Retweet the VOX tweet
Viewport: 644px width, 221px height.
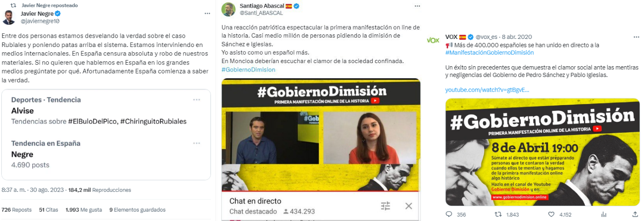click(x=498, y=214)
